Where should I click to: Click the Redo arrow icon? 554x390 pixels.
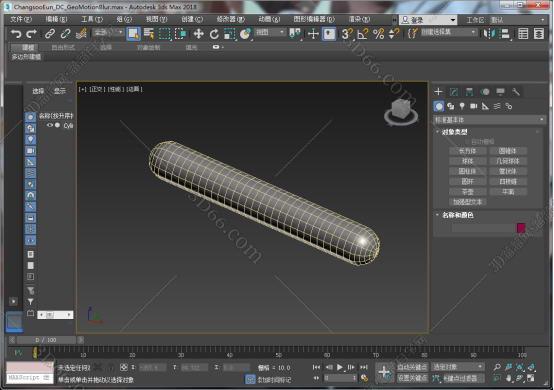[x=31, y=34]
